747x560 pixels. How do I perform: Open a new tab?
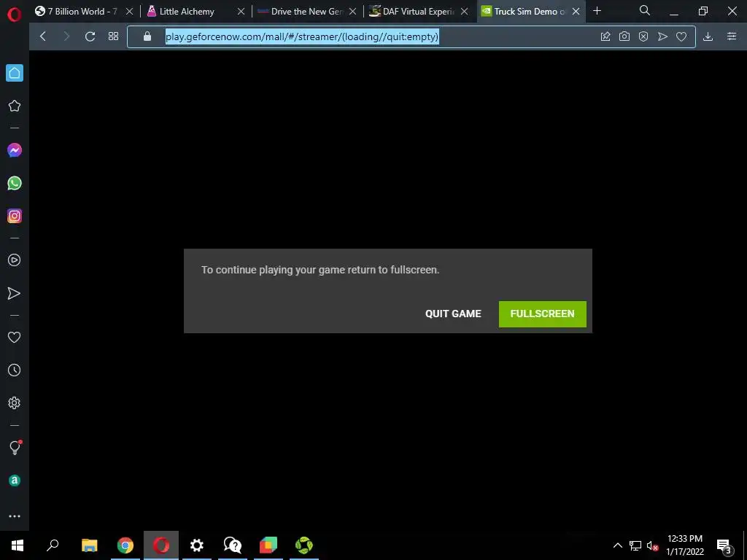pyautogui.click(x=597, y=11)
